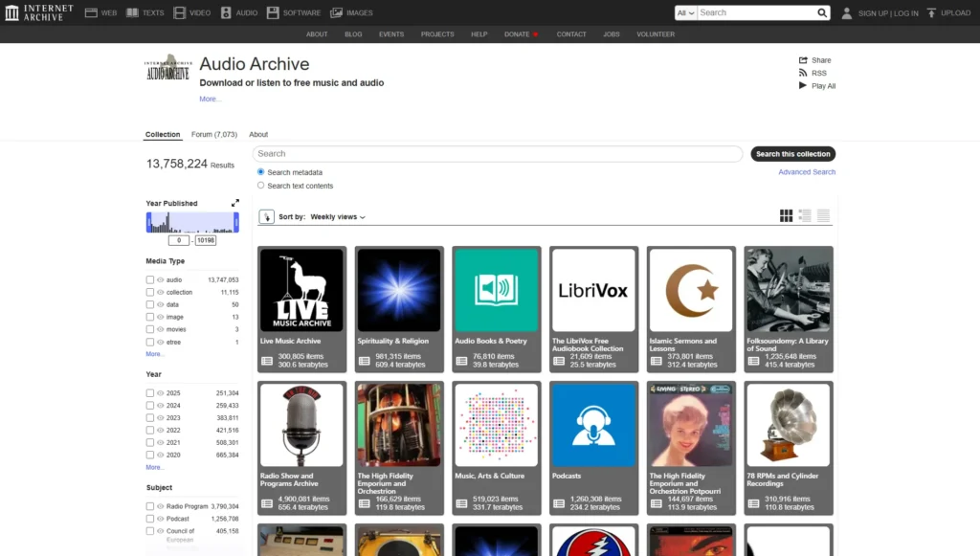Open the Audio media icon
The height and width of the screenshot is (556, 980).
point(226,12)
